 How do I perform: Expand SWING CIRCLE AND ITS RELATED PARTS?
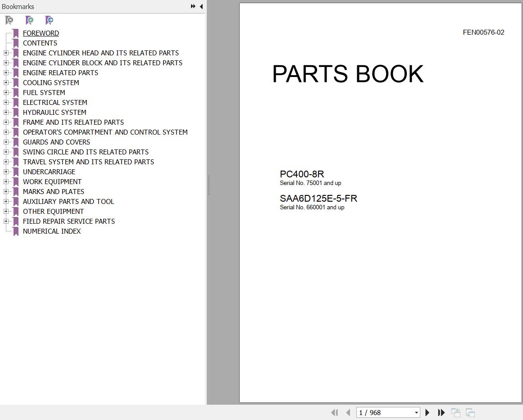[x=6, y=152]
